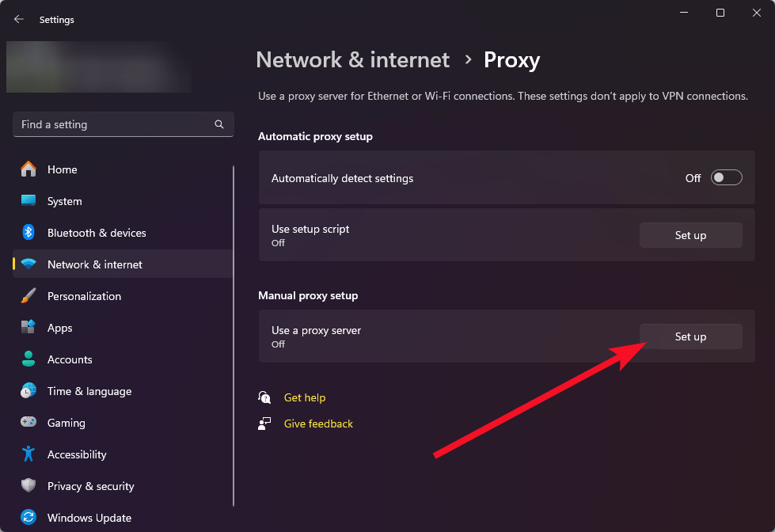This screenshot has width=775, height=532.
Task: Open Bluetooth & devices icon
Action: 28,233
